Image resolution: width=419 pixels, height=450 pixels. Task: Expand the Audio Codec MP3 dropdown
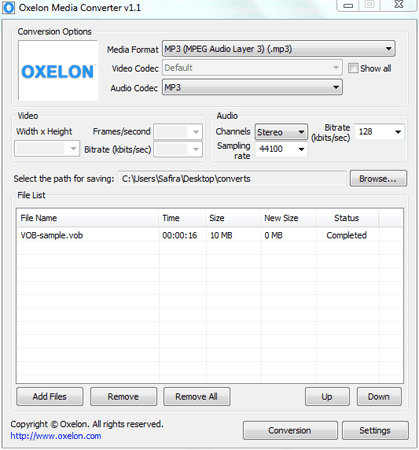coord(252,87)
